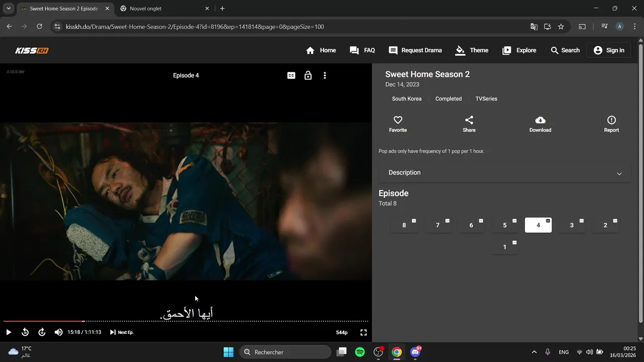Open Request Drama page

coord(415,50)
